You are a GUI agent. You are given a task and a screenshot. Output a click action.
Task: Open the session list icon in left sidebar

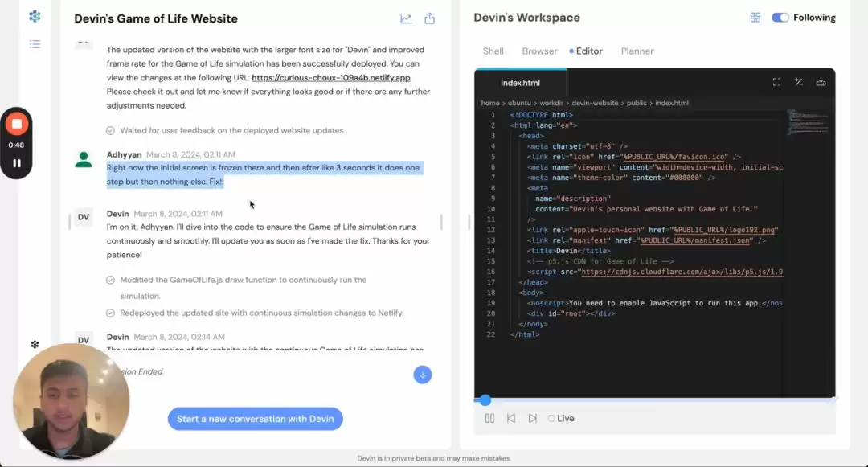point(35,44)
